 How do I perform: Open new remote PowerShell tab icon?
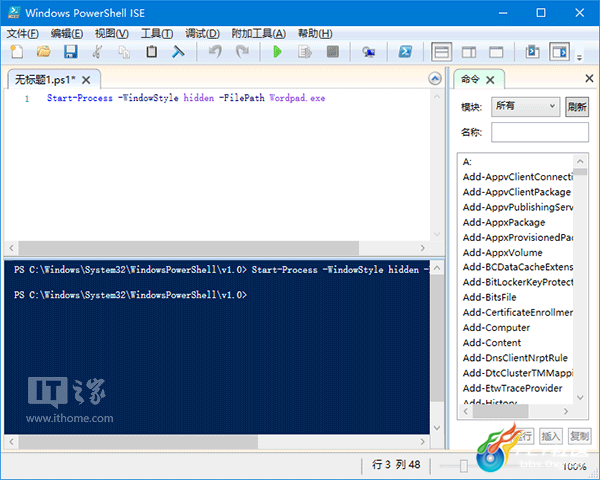click(x=368, y=52)
